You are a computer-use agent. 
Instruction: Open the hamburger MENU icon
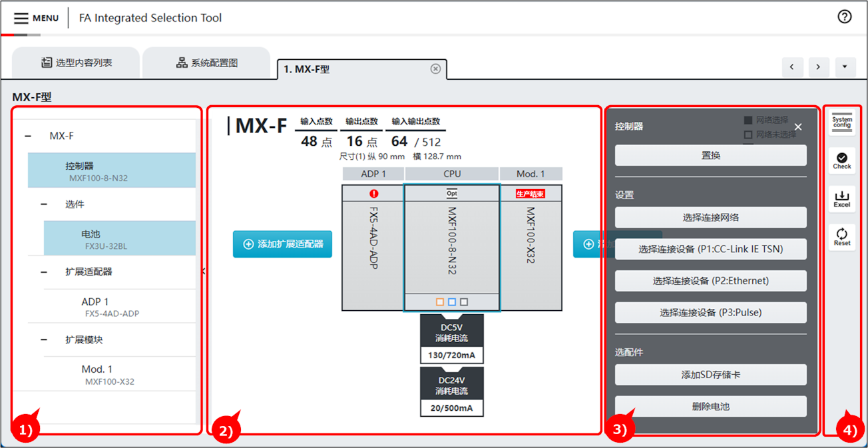21,18
